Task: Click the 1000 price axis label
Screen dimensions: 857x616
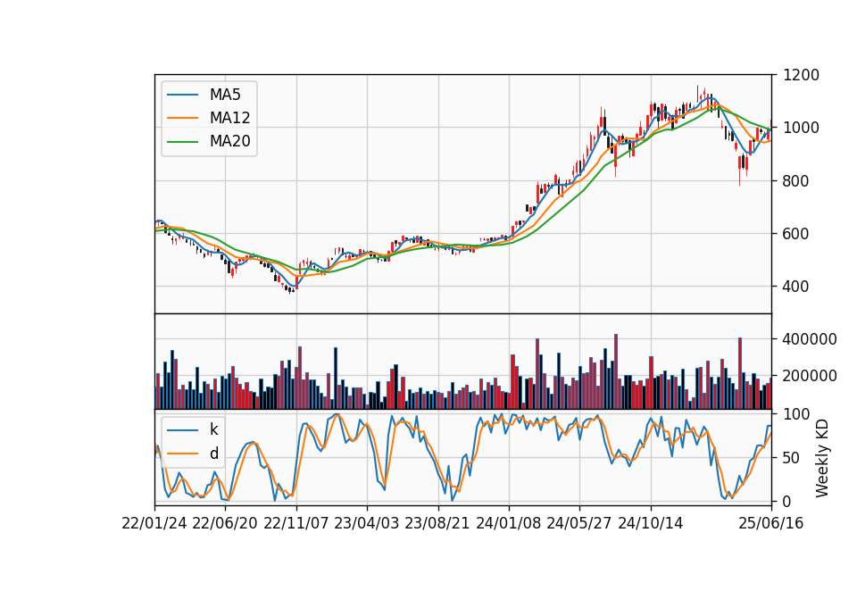Action: pos(801,128)
